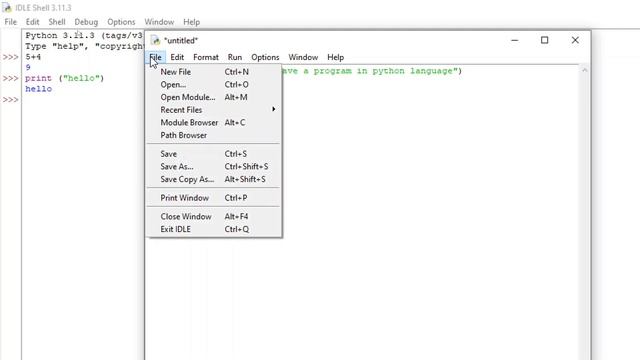Click the "untitled" window title text
Viewport: 640px width, 360px height.
tap(181, 40)
